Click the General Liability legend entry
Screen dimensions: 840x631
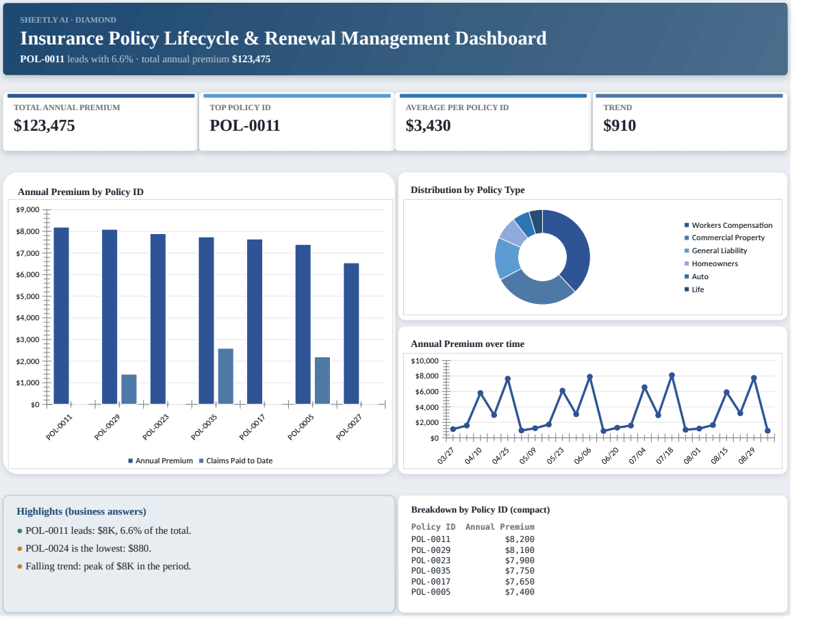tap(715, 250)
